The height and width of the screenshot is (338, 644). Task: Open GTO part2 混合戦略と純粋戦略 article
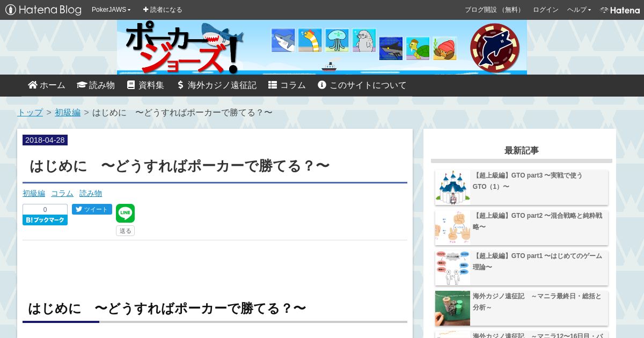point(537,221)
